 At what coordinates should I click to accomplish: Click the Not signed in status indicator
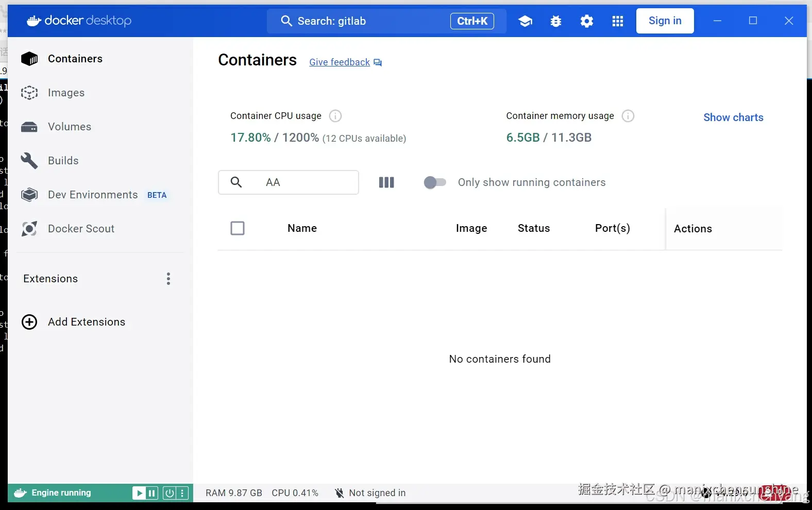(370, 493)
